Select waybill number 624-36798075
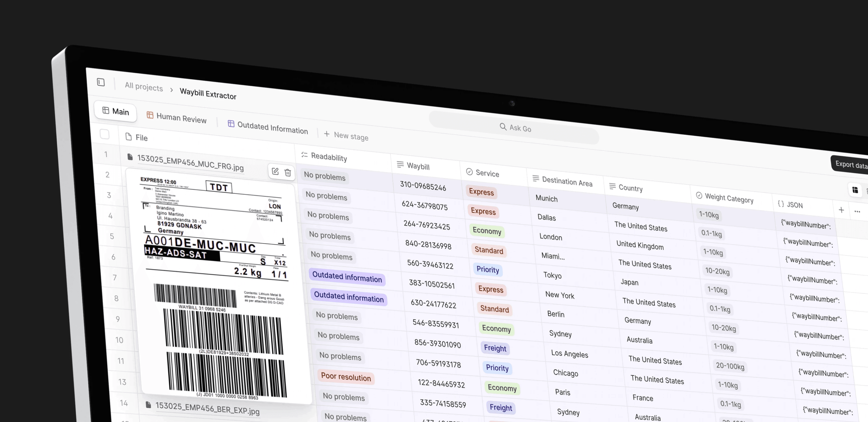The width and height of the screenshot is (868, 422). coord(424,205)
